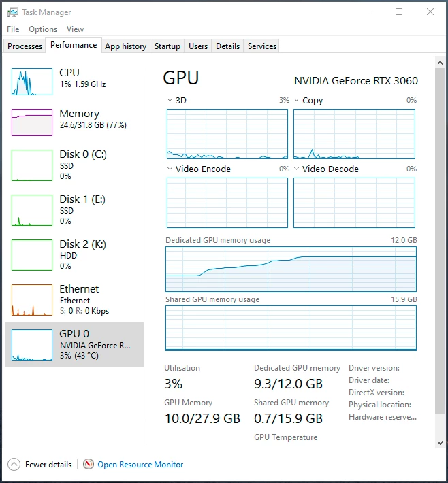
Task: Click the Task Manager title bar icon
Action: tap(13, 12)
